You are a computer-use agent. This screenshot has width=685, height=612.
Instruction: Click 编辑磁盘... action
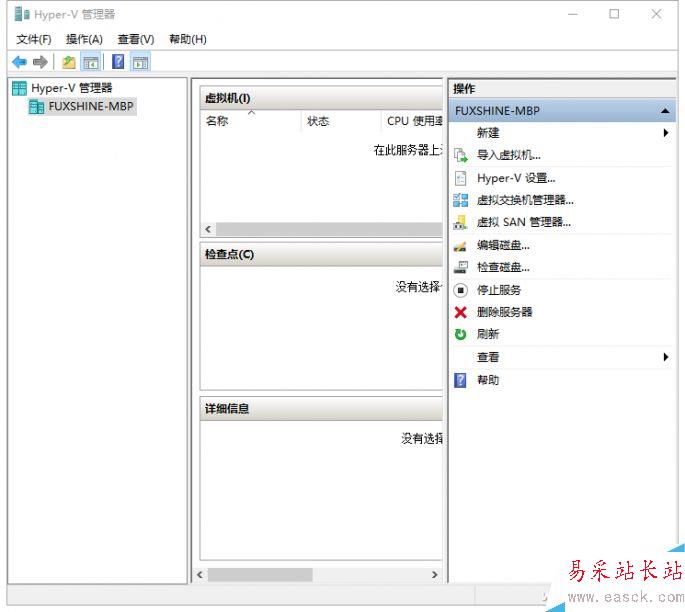coord(503,245)
